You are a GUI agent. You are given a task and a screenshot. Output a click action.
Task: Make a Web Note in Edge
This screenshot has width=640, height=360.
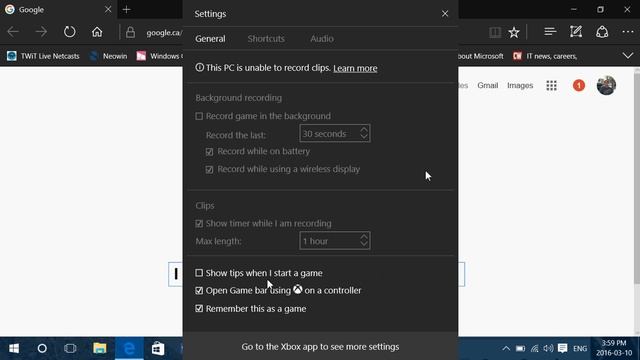coord(576,32)
